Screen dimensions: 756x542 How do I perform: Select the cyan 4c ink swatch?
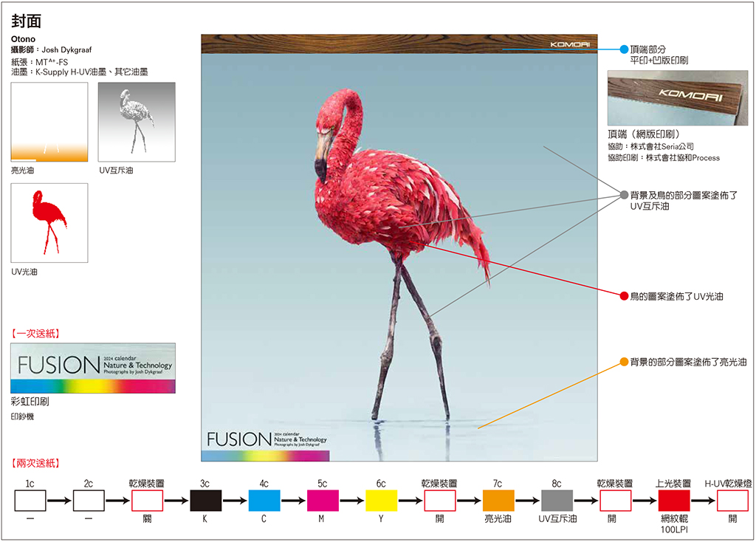[x=264, y=501]
